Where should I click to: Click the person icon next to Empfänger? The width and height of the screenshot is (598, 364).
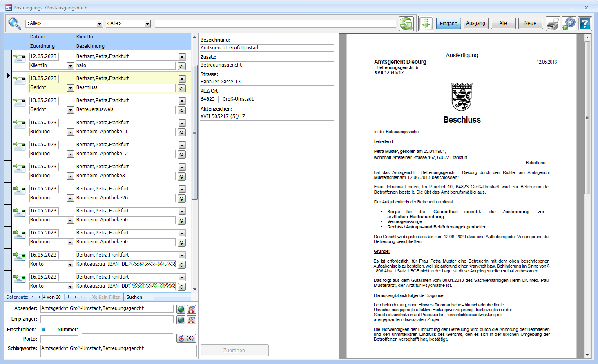[x=192, y=320]
